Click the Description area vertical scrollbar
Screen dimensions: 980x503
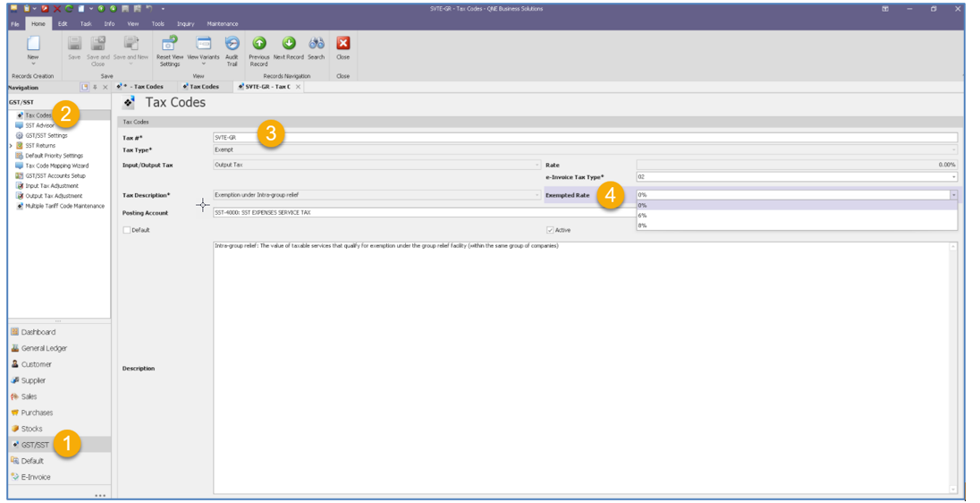[x=953, y=369]
